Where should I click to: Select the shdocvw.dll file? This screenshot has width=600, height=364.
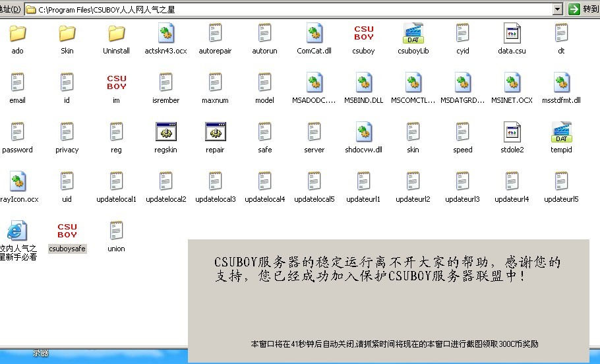(363, 133)
